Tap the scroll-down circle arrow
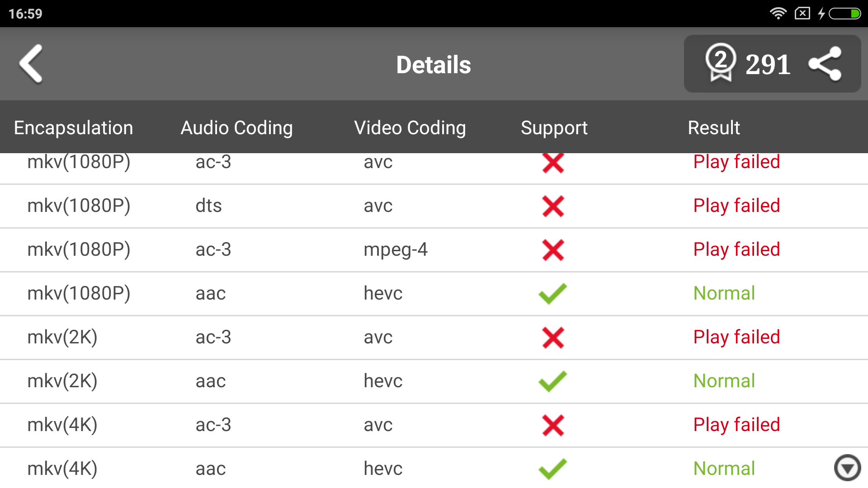The width and height of the screenshot is (868, 488). pyautogui.click(x=847, y=468)
